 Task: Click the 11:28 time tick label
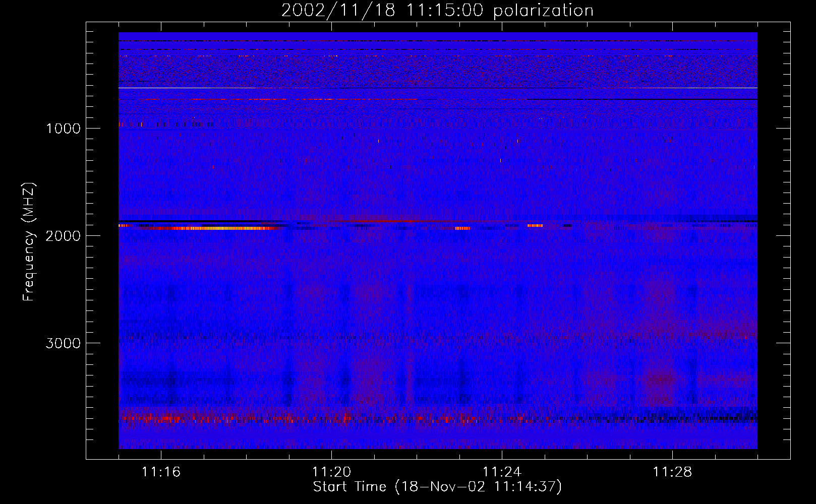click(x=672, y=472)
